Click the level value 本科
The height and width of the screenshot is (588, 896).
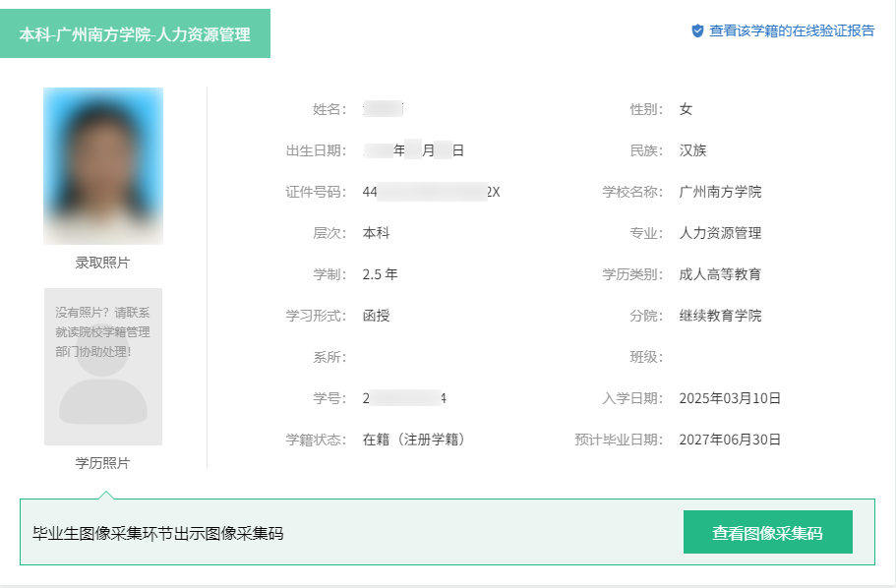[x=376, y=233]
